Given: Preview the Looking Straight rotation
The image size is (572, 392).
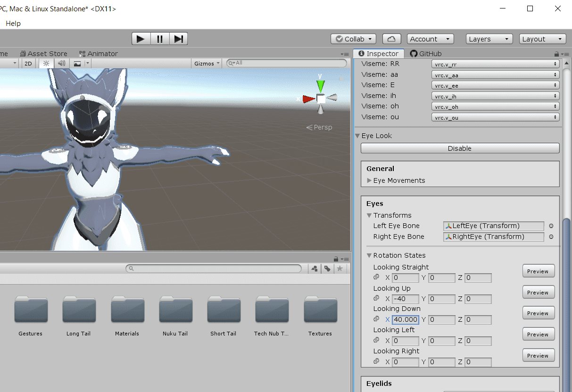Looking at the screenshot, I should (538, 271).
